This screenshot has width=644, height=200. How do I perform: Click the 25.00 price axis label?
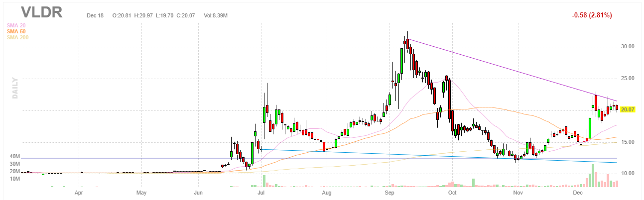point(628,79)
